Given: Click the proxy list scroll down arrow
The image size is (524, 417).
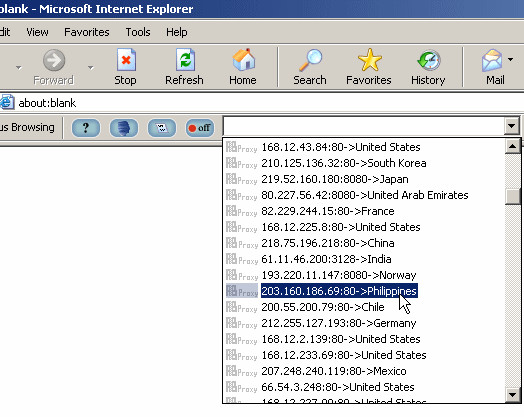Looking at the screenshot, I should (513, 394).
